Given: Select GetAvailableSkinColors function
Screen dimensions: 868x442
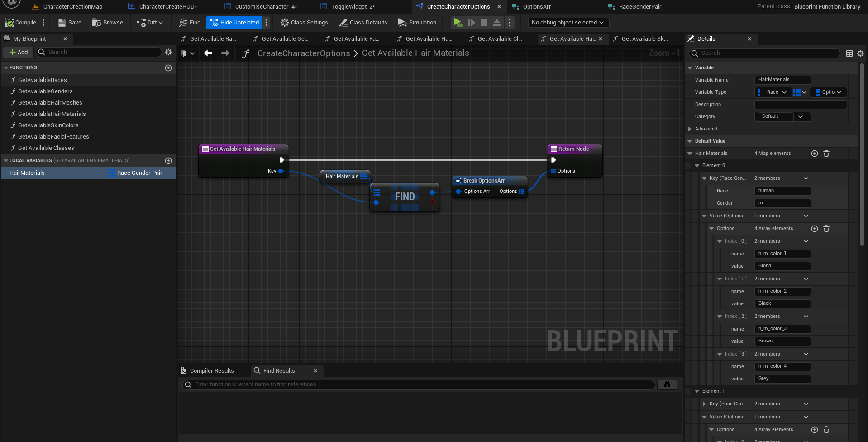Looking at the screenshot, I should point(48,125).
